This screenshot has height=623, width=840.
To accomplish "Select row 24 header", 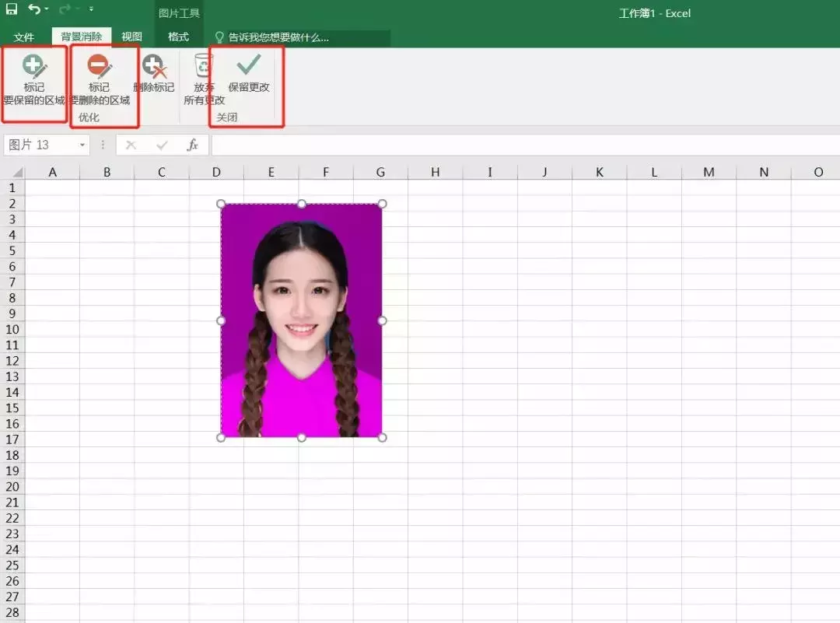I will point(12,550).
